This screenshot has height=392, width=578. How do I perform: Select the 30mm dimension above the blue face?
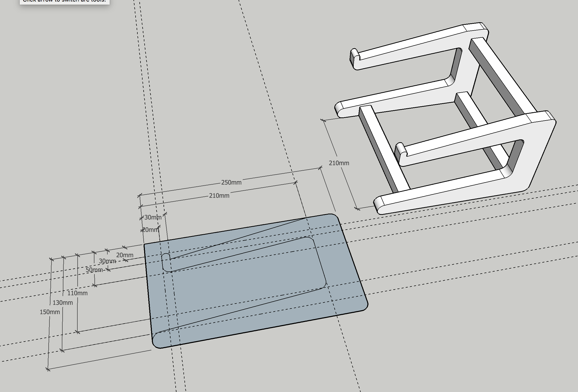coord(153,217)
